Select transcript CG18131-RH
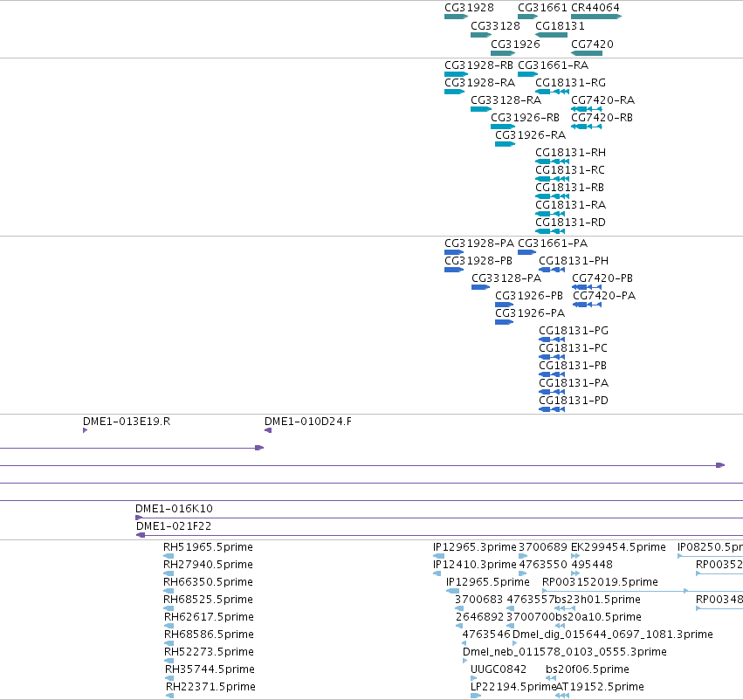Image resolution: width=743 pixels, height=700 pixels. pos(552,162)
